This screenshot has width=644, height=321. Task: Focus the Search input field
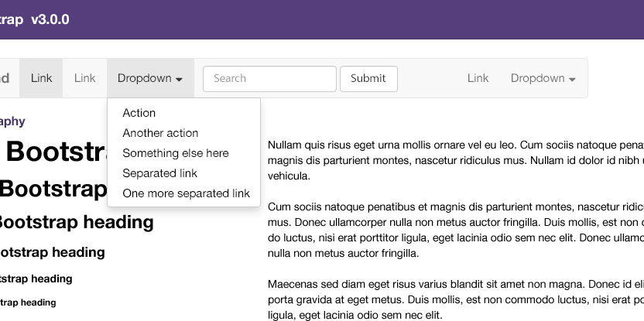(x=269, y=78)
